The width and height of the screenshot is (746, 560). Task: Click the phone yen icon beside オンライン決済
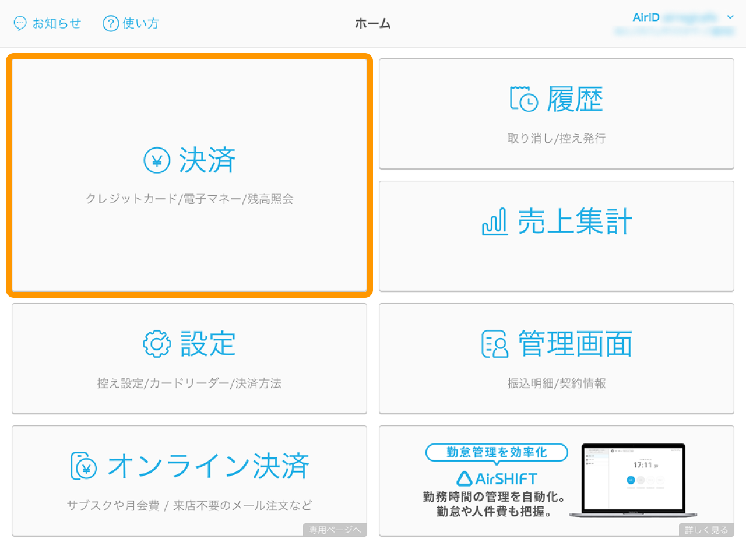point(83,466)
